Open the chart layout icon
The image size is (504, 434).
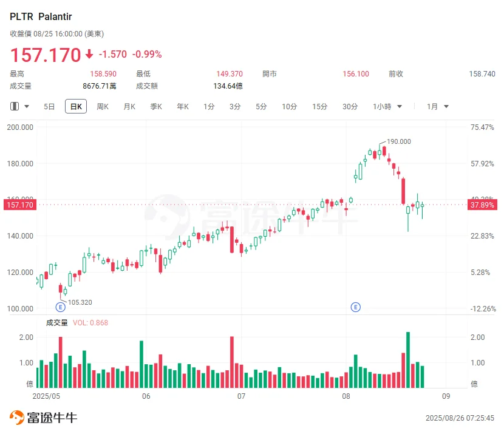(15, 106)
